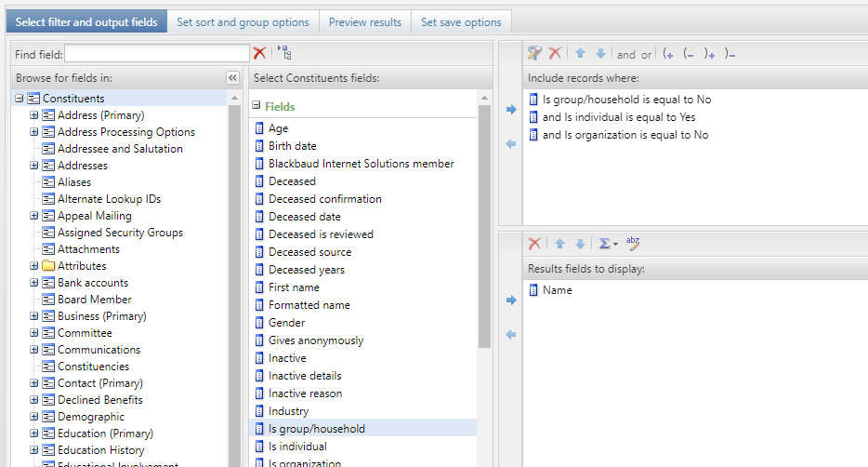Image resolution: width=868 pixels, height=467 pixels.
Task: Select Aliases in the tree
Action: pos(74,181)
